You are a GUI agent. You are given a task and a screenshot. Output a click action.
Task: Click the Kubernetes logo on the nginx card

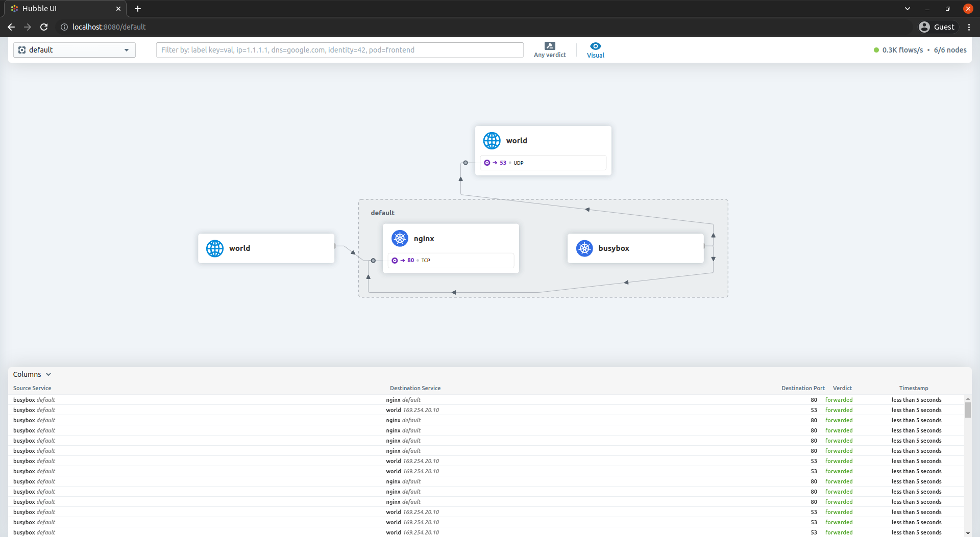click(400, 238)
